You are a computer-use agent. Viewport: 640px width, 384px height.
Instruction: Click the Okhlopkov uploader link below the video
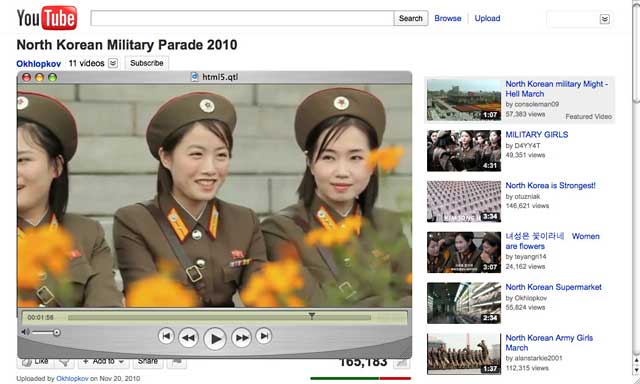click(72, 378)
